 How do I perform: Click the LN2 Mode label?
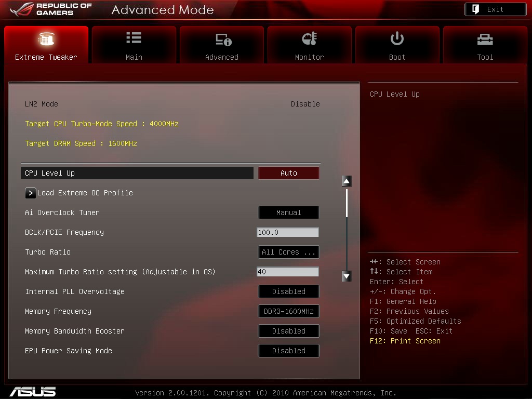tap(42, 104)
